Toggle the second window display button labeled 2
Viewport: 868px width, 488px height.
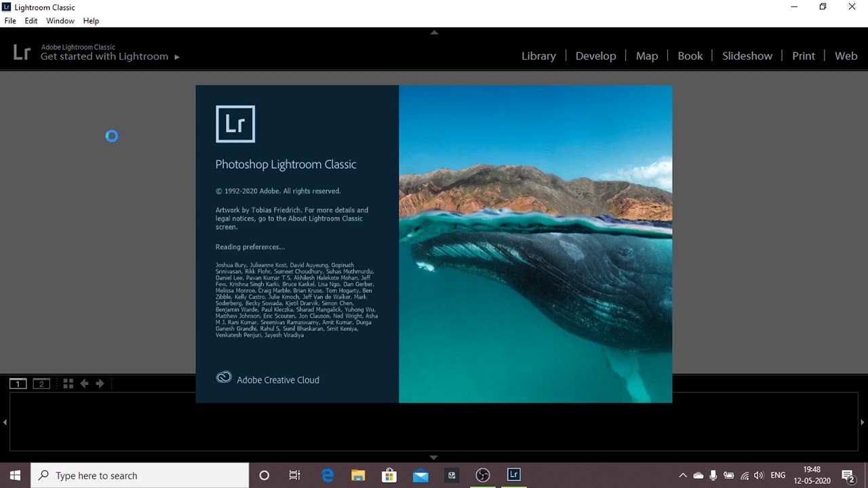(41, 384)
